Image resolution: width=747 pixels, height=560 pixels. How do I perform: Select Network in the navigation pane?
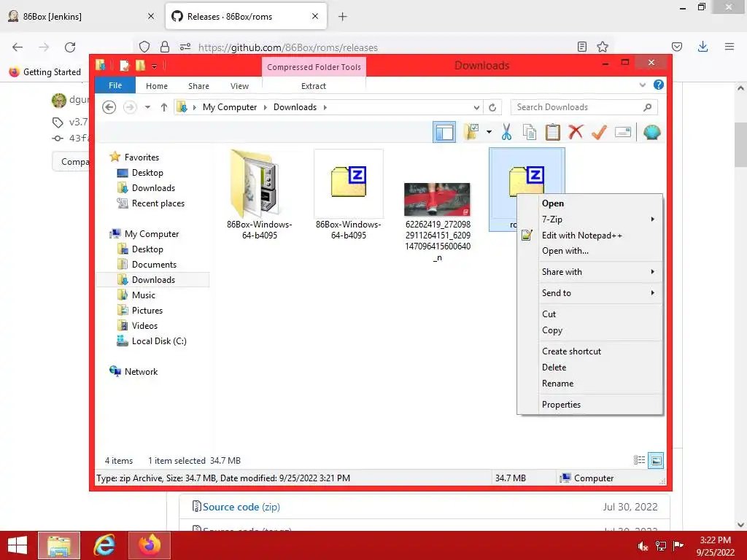pyautogui.click(x=141, y=372)
